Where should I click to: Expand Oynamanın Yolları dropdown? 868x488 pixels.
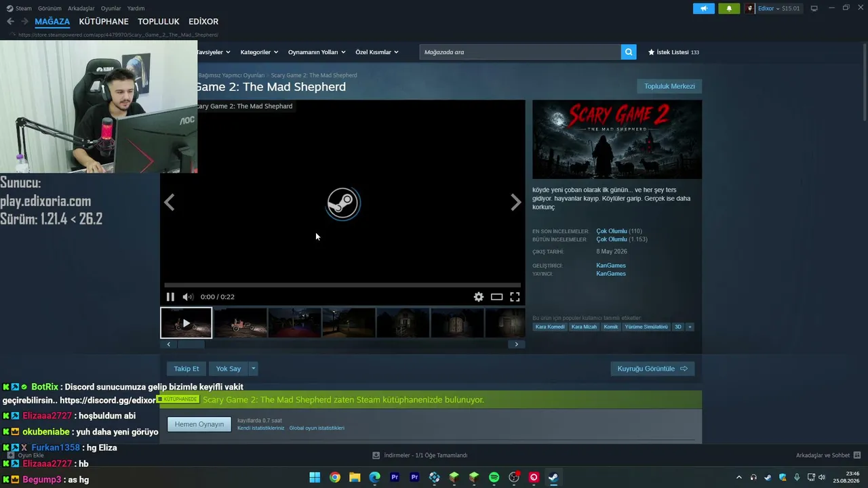[317, 52]
